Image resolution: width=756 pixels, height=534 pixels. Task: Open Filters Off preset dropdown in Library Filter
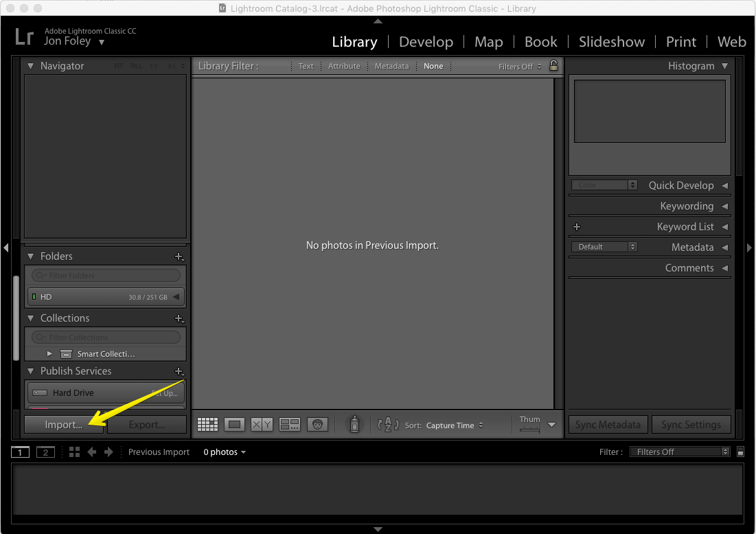[520, 67]
